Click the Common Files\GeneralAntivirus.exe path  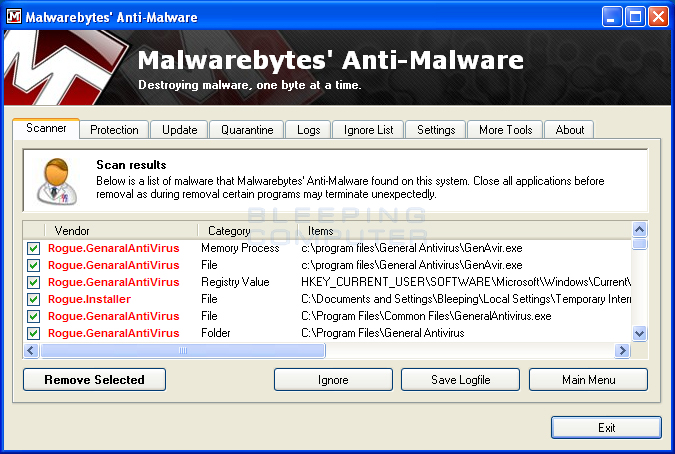(x=426, y=316)
